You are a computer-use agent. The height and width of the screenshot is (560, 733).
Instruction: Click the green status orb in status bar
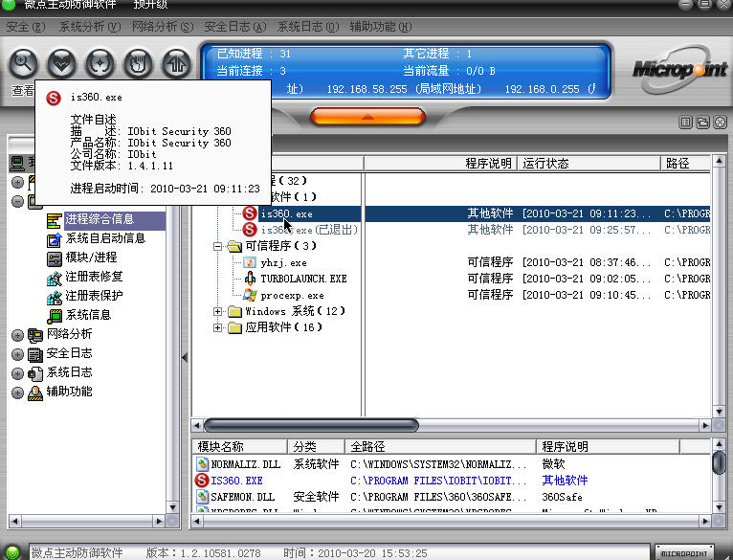coord(12,552)
